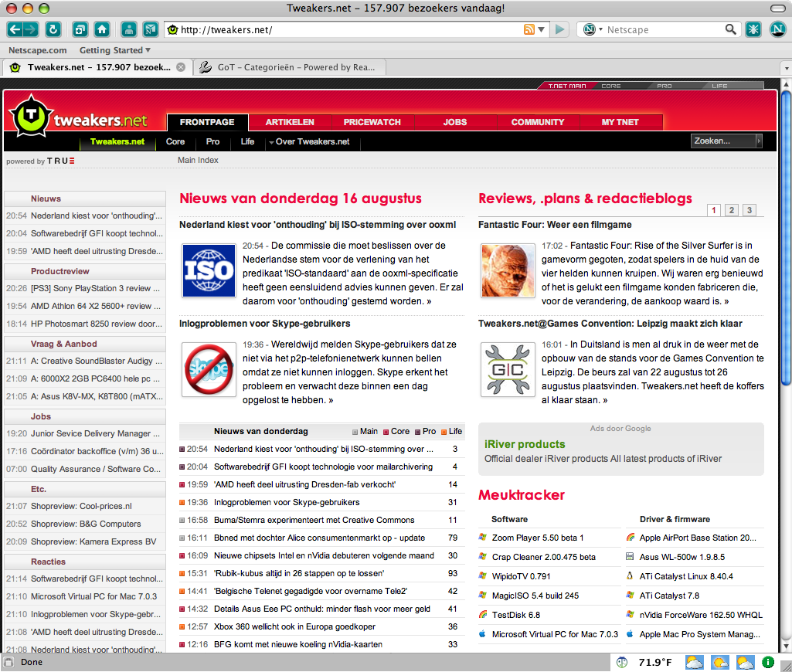
Task: Click the page's vertical scrollbar thumb
Action: [786, 237]
